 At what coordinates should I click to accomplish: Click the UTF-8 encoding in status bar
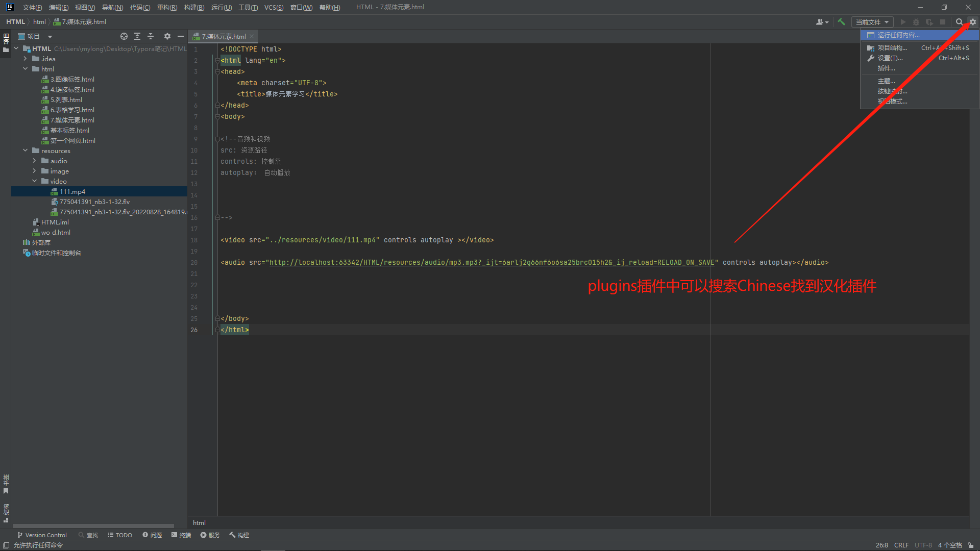(923, 545)
